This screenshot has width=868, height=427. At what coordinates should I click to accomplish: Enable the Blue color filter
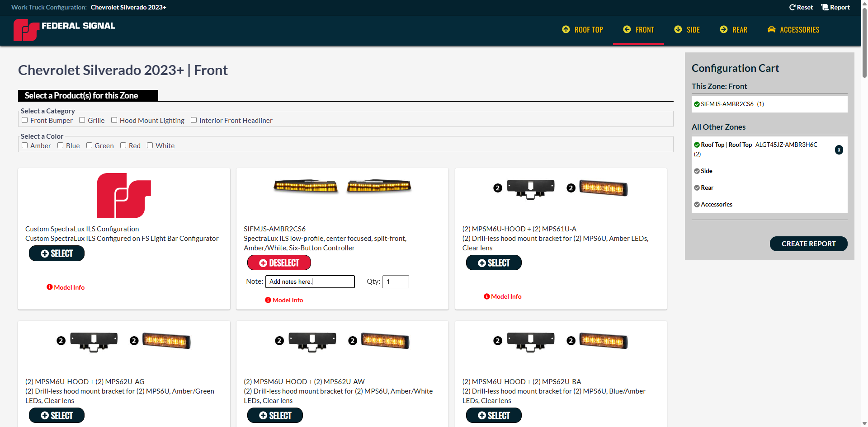pyautogui.click(x=61, y=145)
